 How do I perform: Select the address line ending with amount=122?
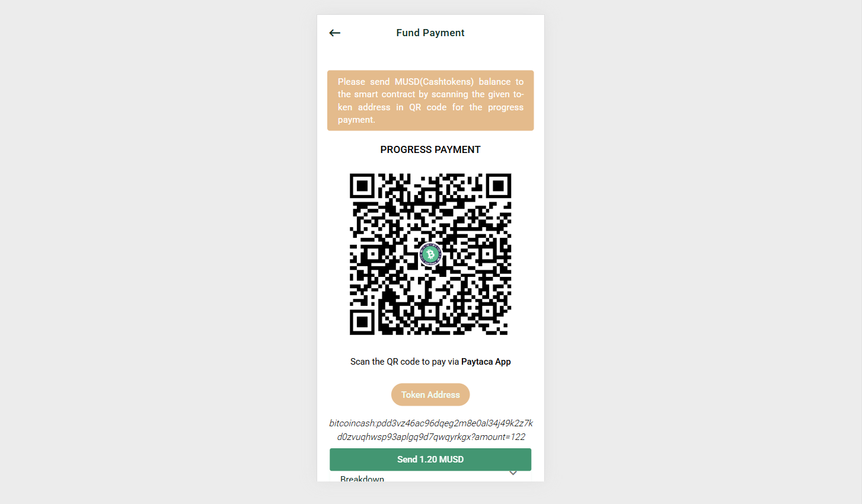[430, 437]
